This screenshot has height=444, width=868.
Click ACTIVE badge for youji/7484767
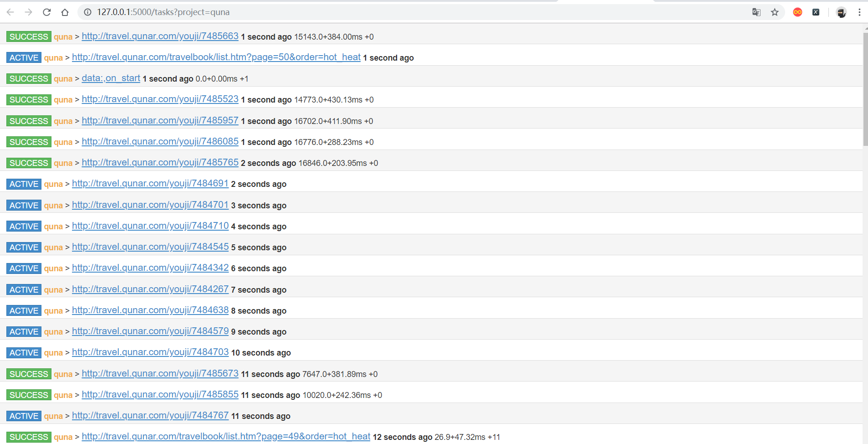(24, 416)
